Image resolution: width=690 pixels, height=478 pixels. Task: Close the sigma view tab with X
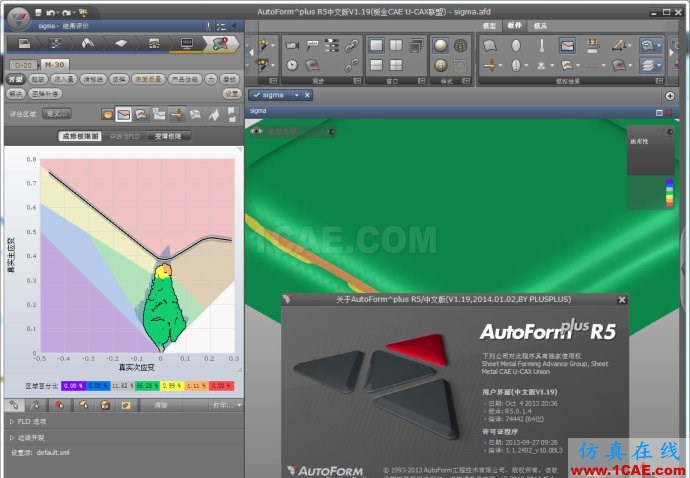tap(307, 95)
